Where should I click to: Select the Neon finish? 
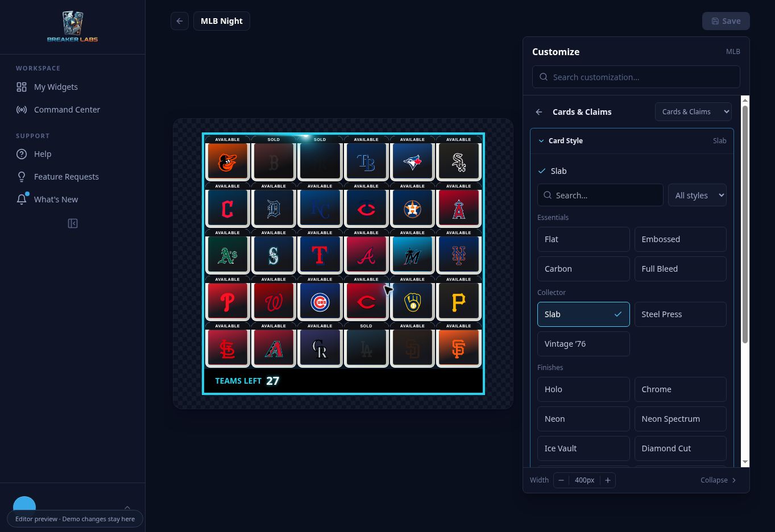583,419
